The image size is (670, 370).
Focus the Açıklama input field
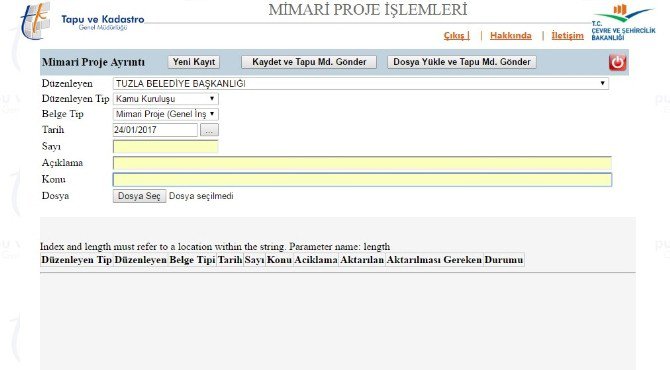tap(362, 163)
